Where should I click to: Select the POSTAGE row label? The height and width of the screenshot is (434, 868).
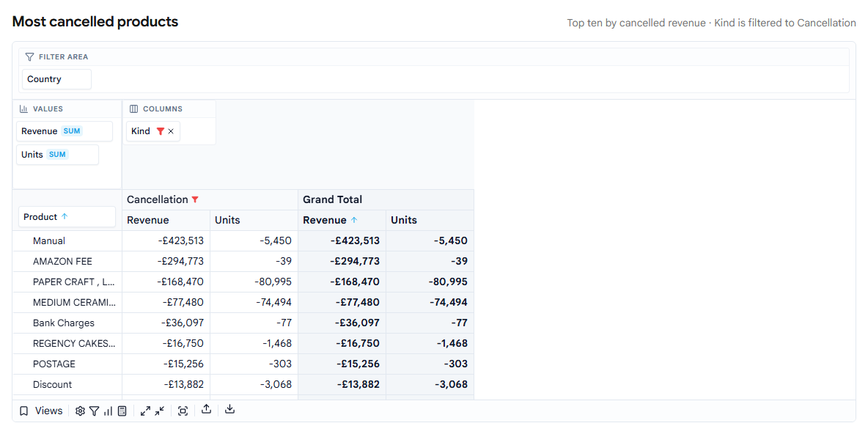pos(54,364)
